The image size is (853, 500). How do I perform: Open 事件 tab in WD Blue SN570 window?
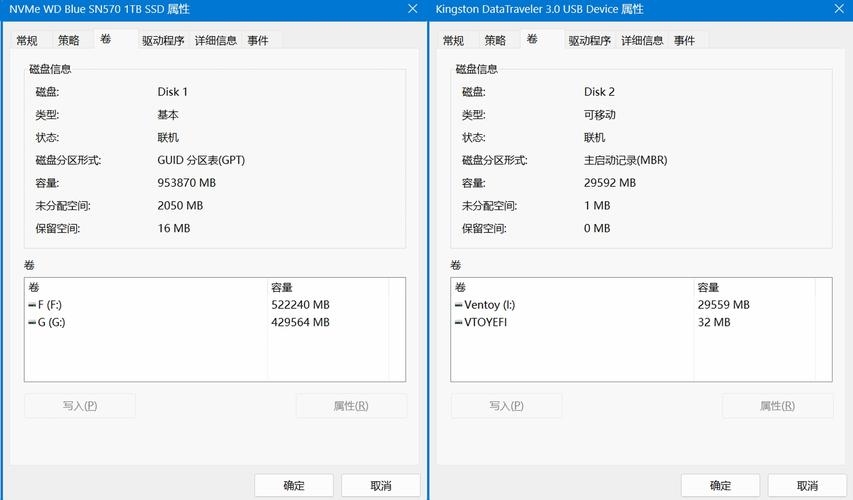pyautogui.click(x=257, y=40)
